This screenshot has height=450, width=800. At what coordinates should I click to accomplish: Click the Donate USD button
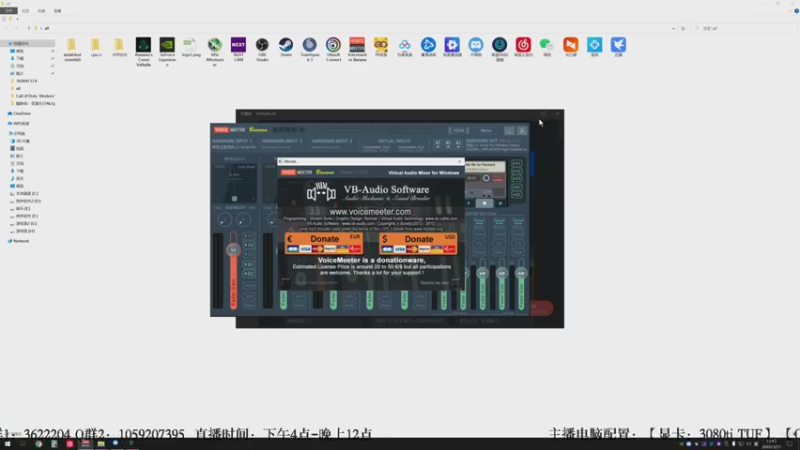(418, 243)
